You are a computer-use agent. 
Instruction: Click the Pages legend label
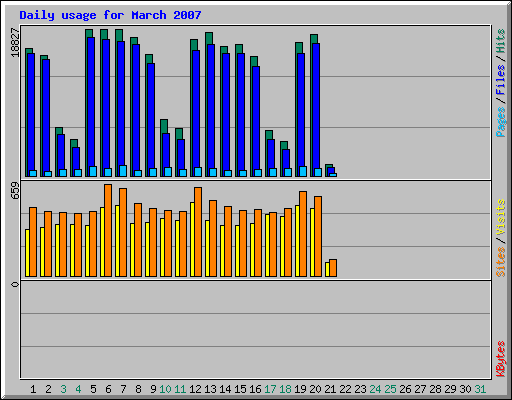coord(500,122)
